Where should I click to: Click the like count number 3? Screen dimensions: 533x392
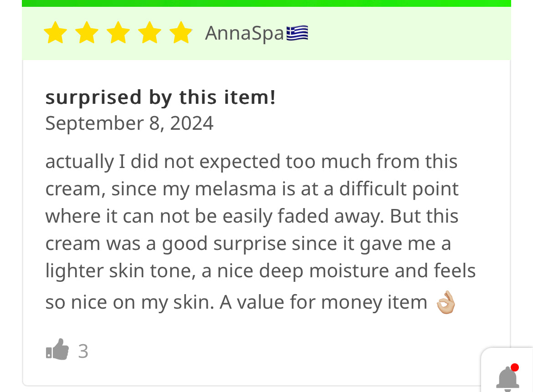[x=83, y=351]
